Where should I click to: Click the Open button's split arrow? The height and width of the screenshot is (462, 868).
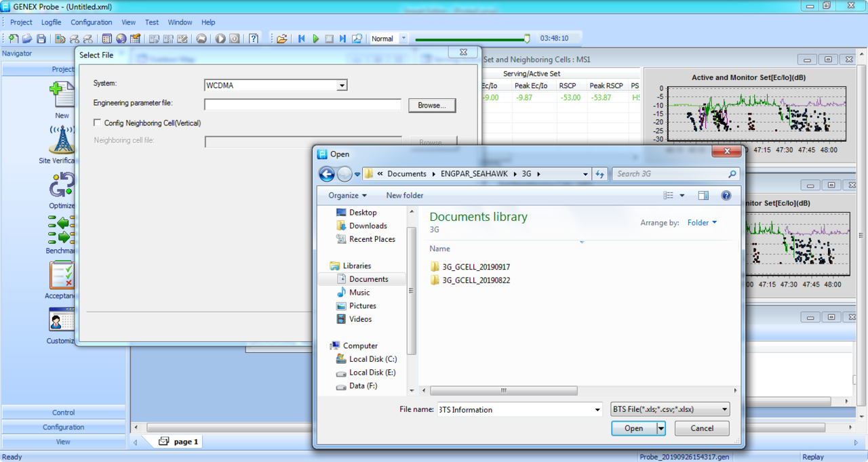[661, 428]
